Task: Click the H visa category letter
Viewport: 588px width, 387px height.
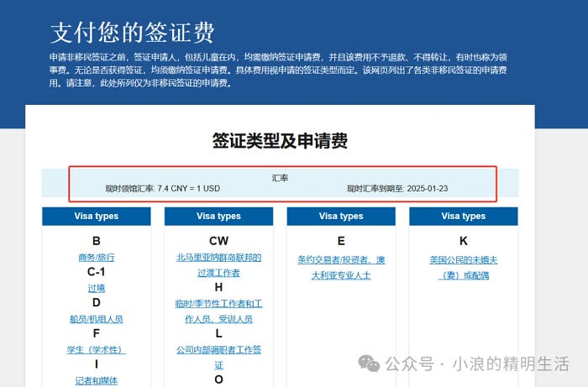Action: (218, 287)
